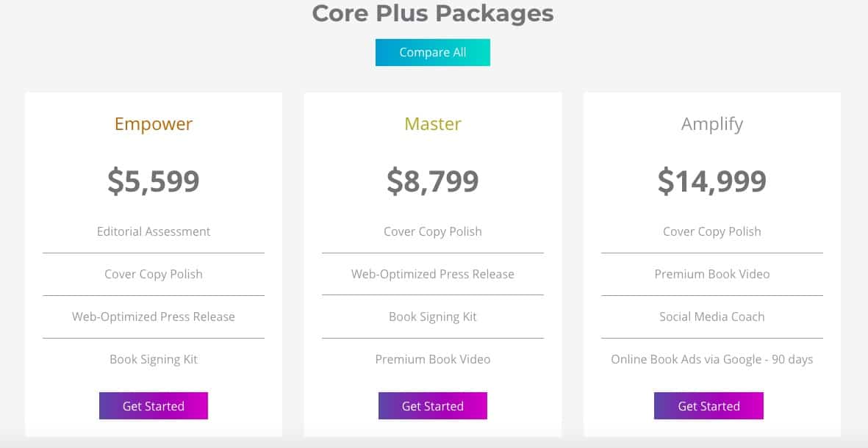The width and height of the screenshot is (868, 448).
Task: Get Started with the Empower package
Action: click(x=154, y=406)
